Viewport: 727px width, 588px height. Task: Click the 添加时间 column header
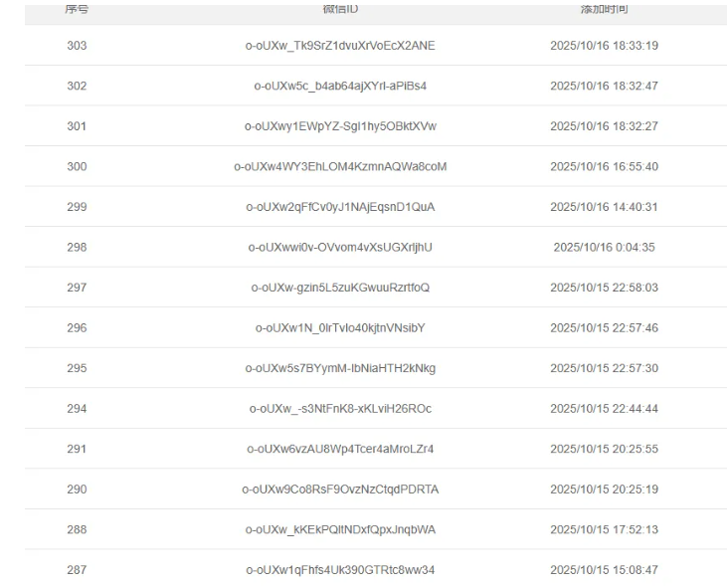(x=604, y=9)
